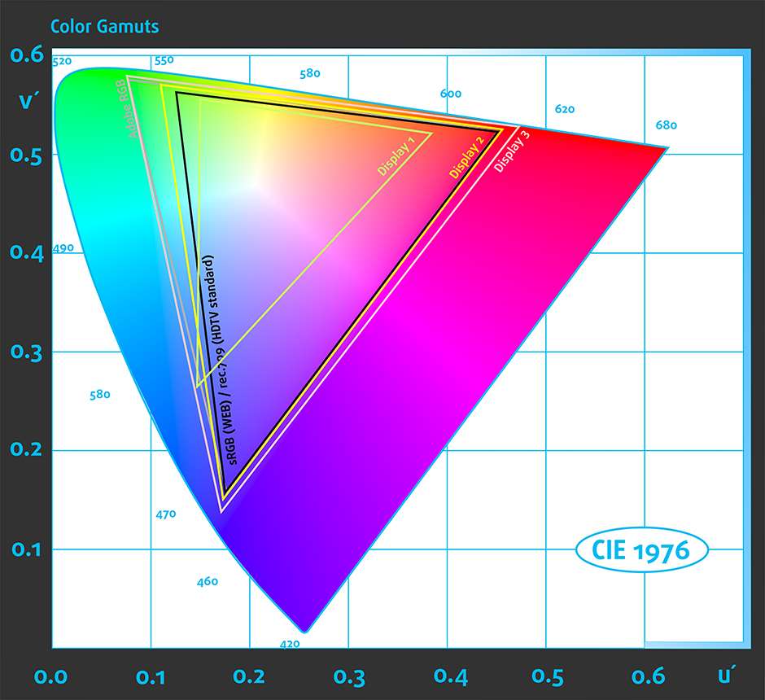The image size is (765, 700).
Task: Click the 0.1 value on the u´ axis
Action: pyautogui.click(x=151, y=677)
